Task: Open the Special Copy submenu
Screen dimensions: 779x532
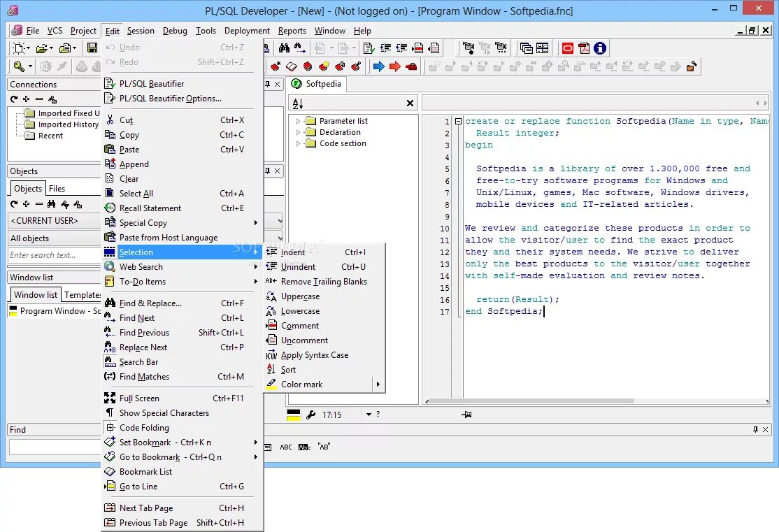Action: pyautogui.click(x=182, y=222)
